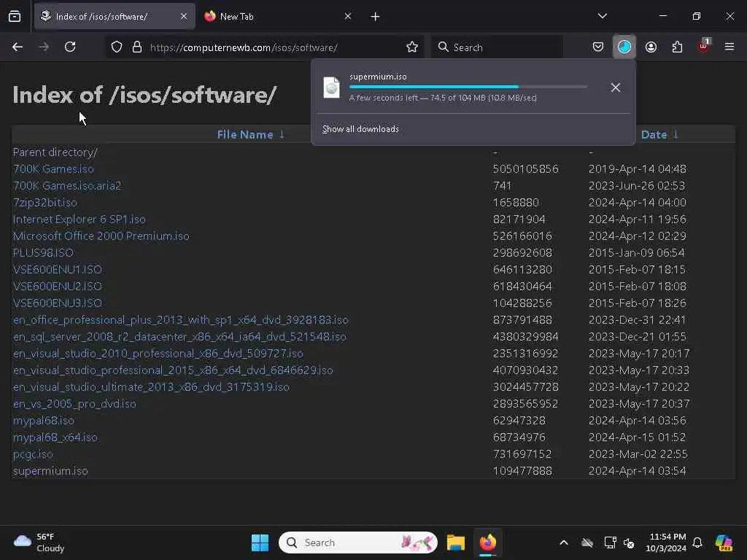The image size is (747, 560).
Task: Open the clock showing 11:54 PM
Action: (666, 542)
